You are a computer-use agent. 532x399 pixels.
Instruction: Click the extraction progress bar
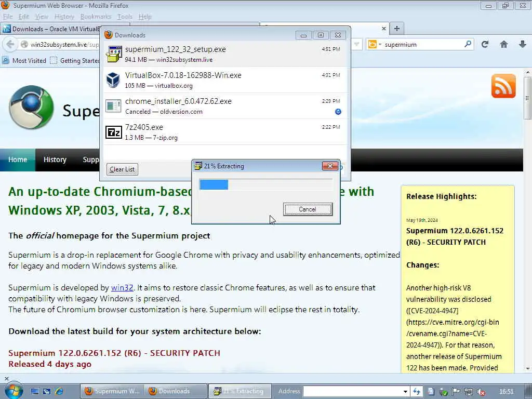click(x=265, y=184)
